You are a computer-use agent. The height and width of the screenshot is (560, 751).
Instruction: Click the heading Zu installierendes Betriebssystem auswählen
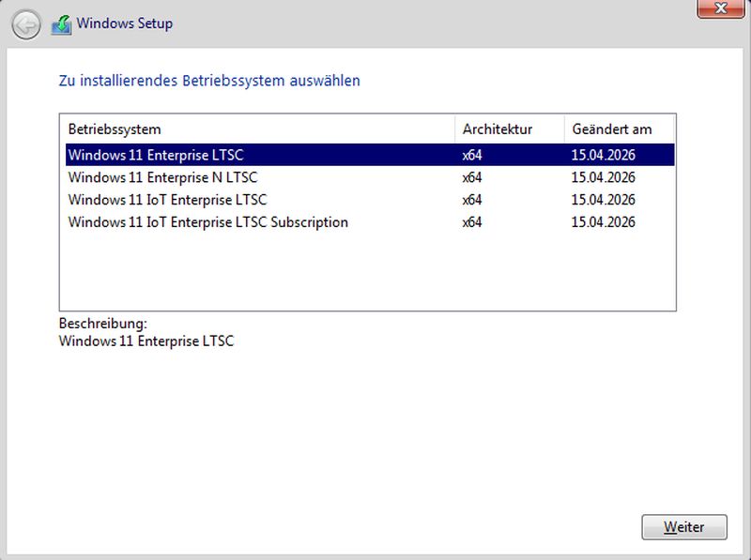point(209,81)
